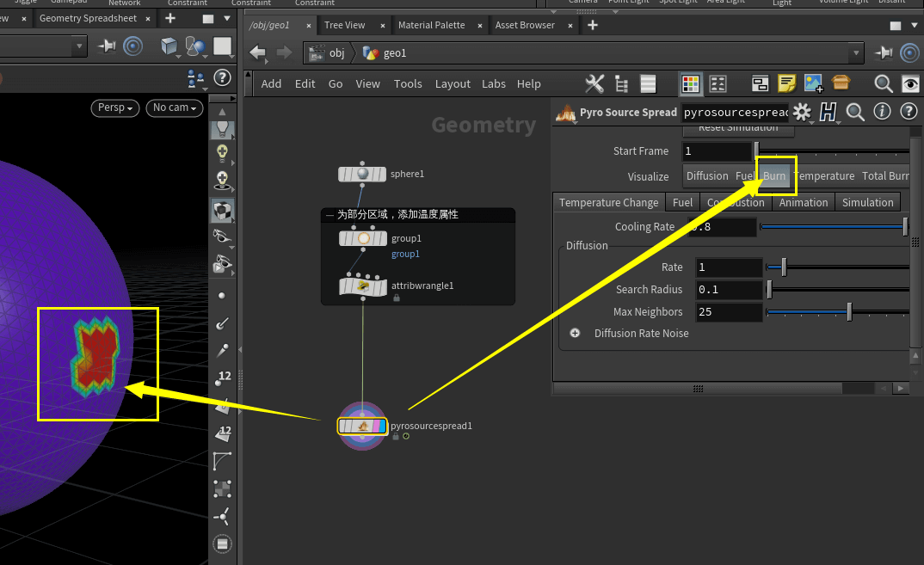The image size is (924, 565).
Task: Add a background image via picture icon
Action: (x=813, y=83)
